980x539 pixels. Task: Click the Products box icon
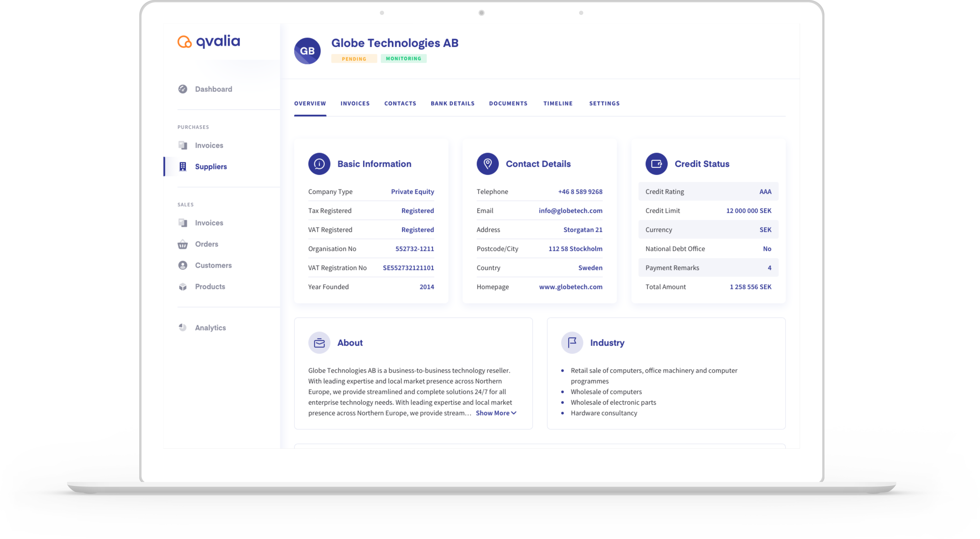click(x=183, y=287)
